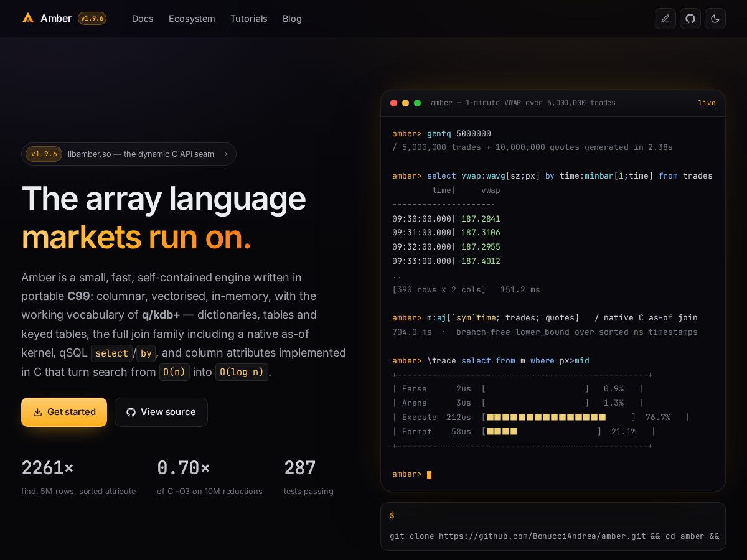Click the View source button
747x560 pixels.
[x=161, y=412]
